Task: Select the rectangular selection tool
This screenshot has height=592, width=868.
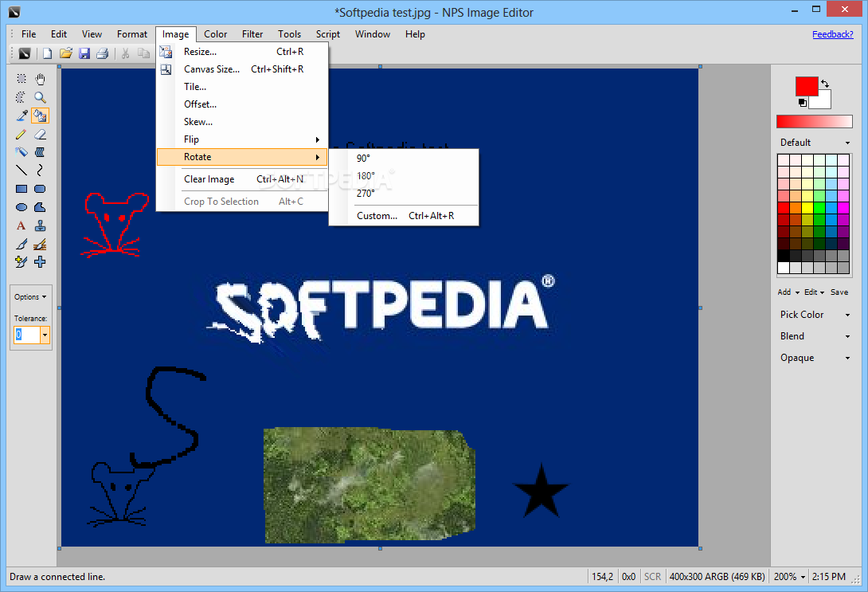Action: point(21,79)
